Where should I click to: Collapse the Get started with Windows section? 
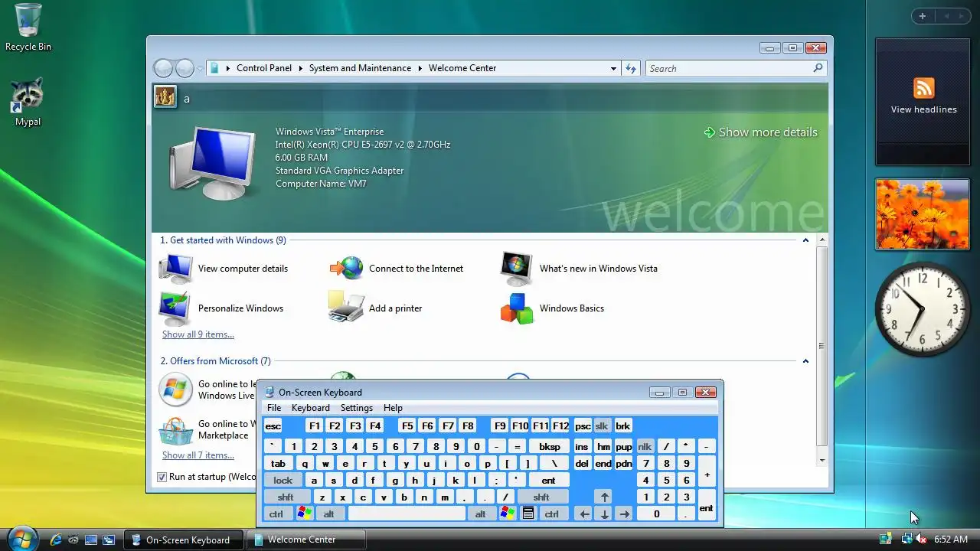click(805, 240)
